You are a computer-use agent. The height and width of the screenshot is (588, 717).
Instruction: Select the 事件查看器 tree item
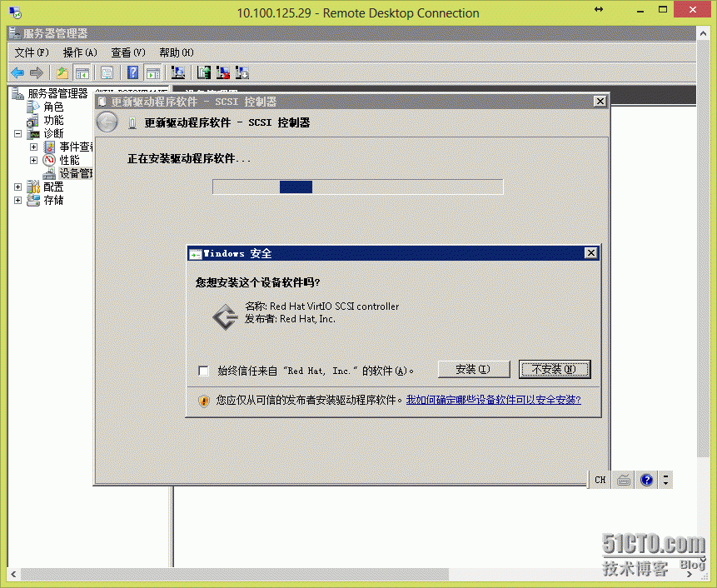[x=76, y=147]
